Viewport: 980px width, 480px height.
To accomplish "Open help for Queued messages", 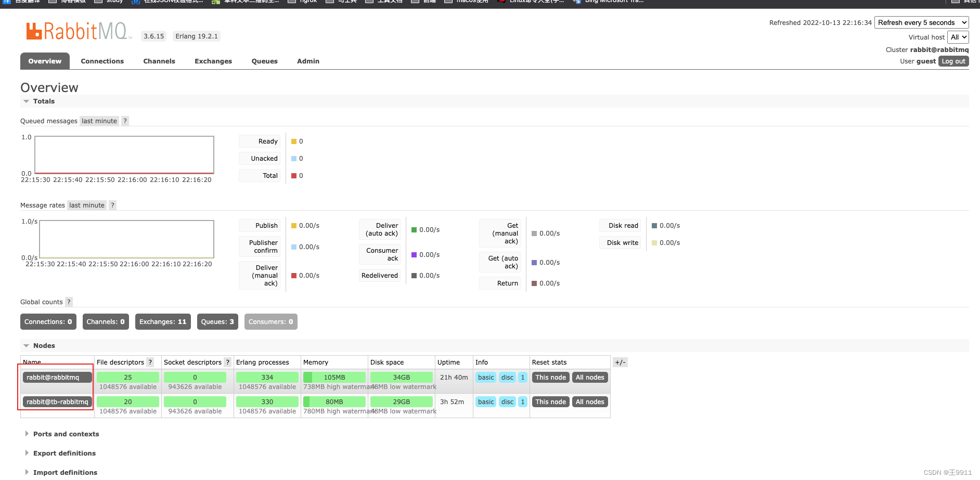I will [x=125, y=121].
